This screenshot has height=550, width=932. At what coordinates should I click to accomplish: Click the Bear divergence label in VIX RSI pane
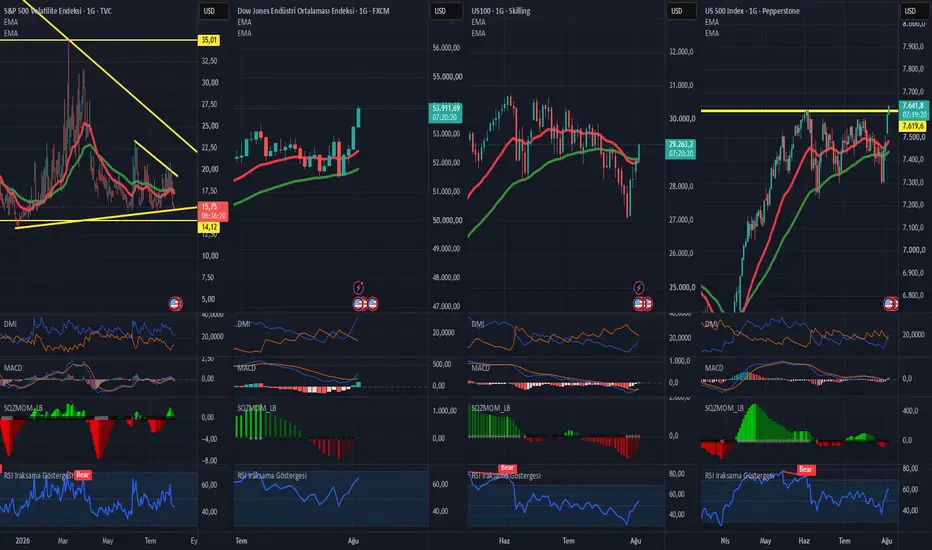(83, 474)
